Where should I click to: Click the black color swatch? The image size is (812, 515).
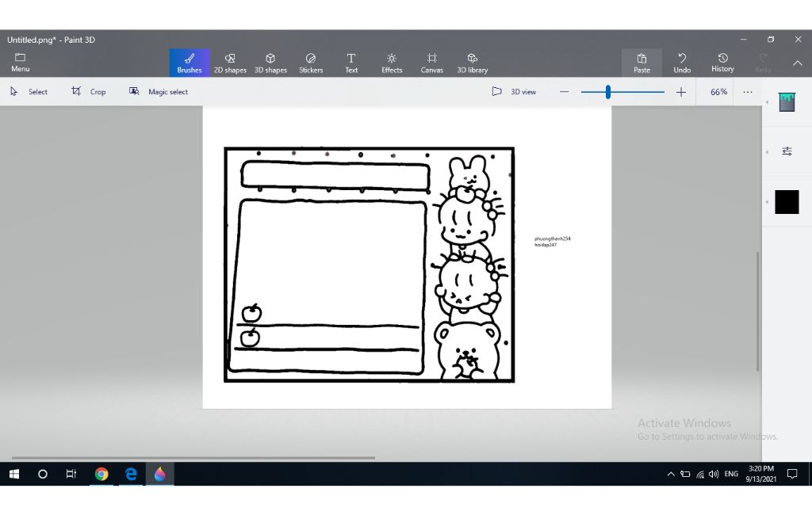787,202
